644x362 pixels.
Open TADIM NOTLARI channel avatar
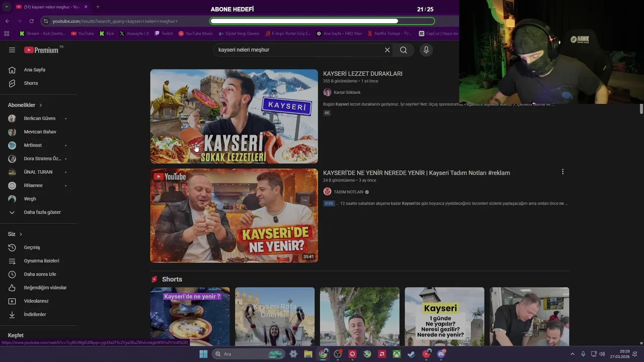[x=327, y=192]
